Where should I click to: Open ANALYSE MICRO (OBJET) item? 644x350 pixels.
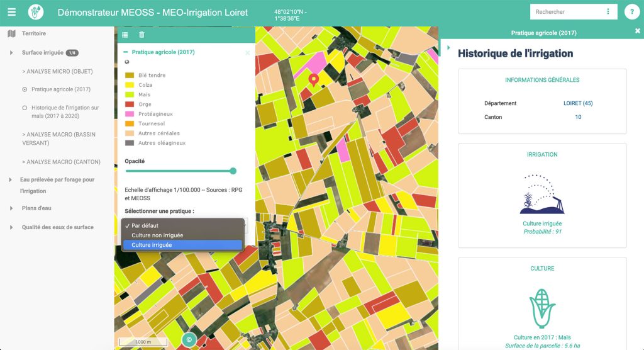point(57,72)
